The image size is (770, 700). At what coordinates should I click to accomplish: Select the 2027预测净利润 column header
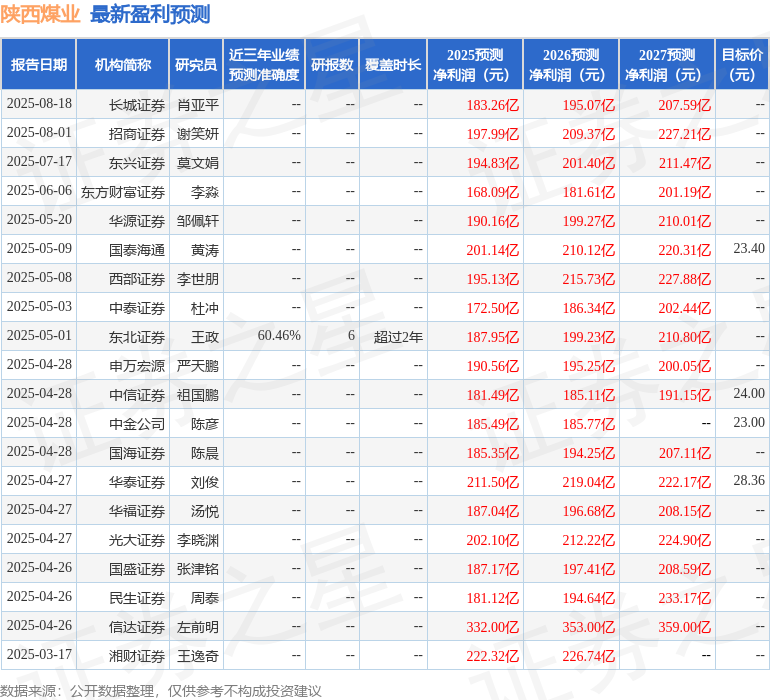[x=667, y=65]
